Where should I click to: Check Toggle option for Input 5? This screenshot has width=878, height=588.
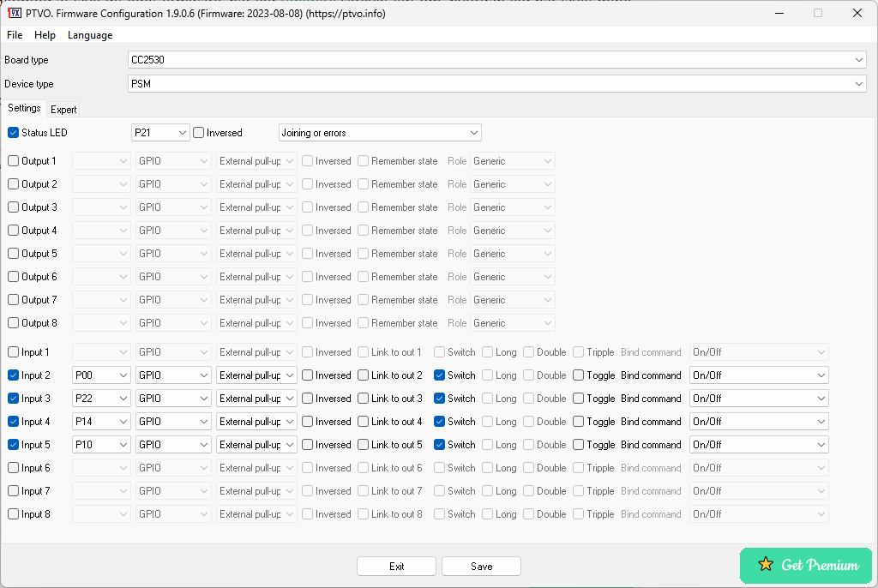pos(579,445)
